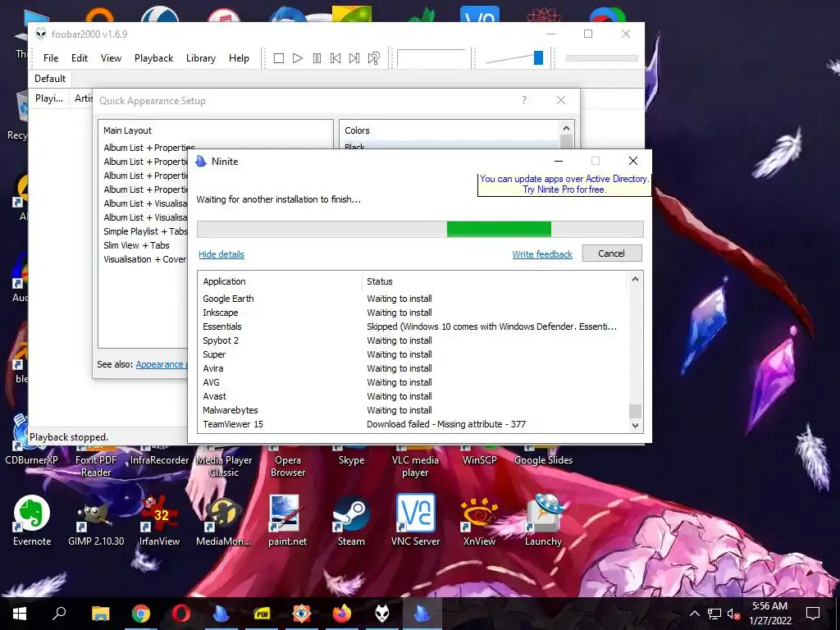
Task: Click the Colors list scroll up arrow
Action: (x=566, y=128)
